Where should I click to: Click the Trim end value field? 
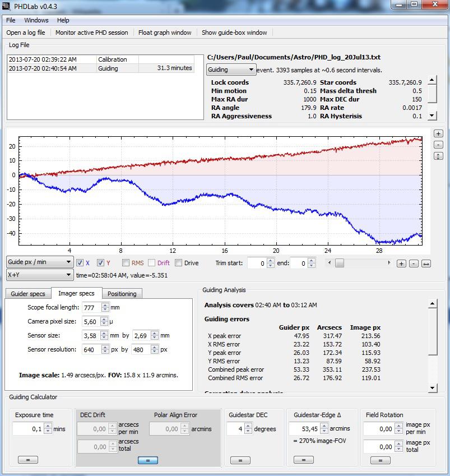click(299, 263)
